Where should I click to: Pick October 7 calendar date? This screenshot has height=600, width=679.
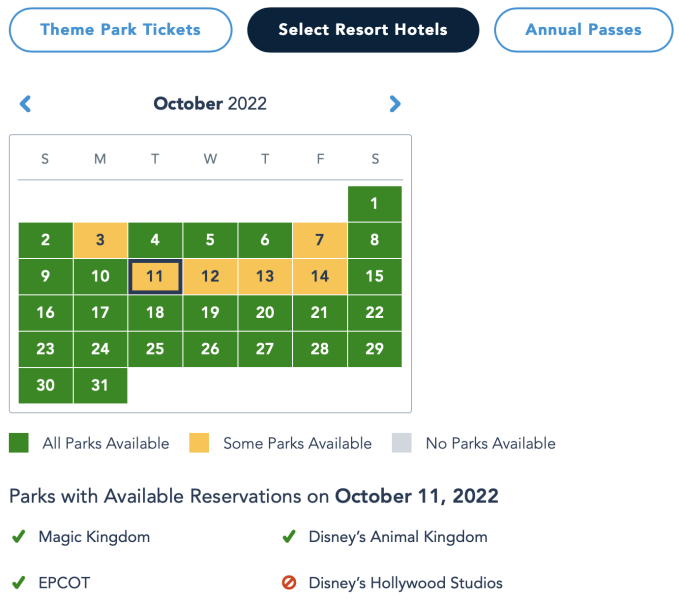point(320,240)
